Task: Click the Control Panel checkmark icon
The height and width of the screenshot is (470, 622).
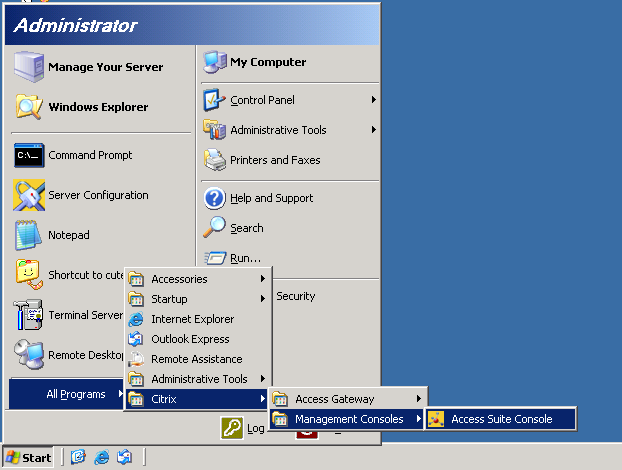Action: [x=215, y=100]
